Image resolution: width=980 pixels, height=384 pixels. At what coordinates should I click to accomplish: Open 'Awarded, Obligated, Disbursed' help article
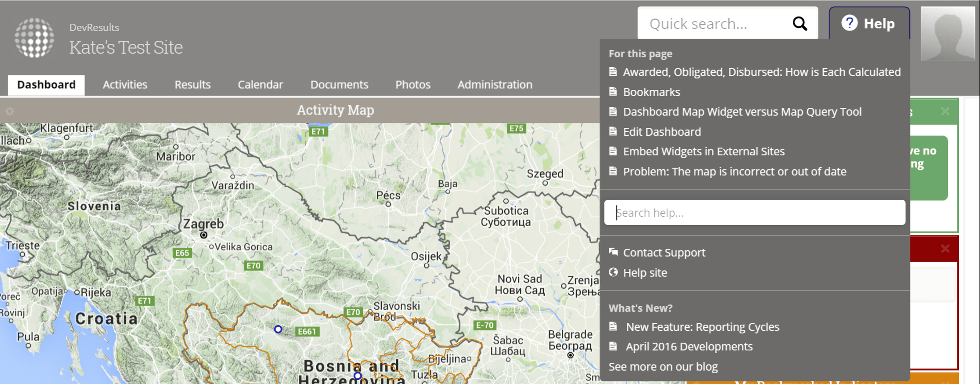(762, 72)
